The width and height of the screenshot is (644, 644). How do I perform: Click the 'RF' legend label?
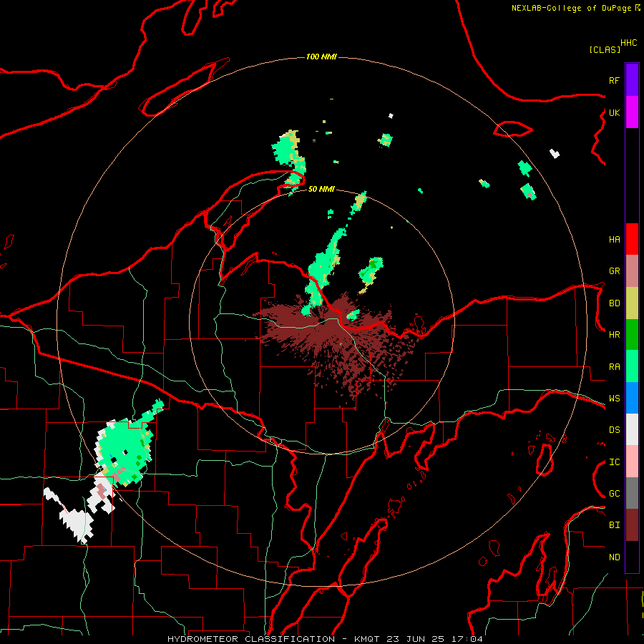(614, 80)
